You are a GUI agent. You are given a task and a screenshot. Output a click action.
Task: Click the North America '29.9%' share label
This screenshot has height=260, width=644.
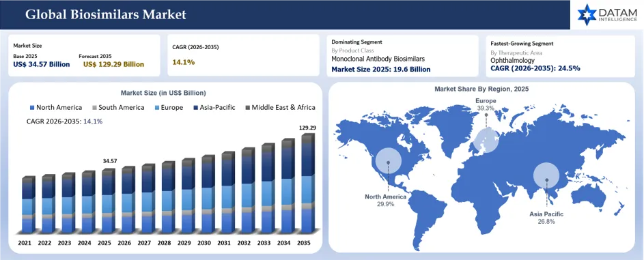(x=386, y=204)
